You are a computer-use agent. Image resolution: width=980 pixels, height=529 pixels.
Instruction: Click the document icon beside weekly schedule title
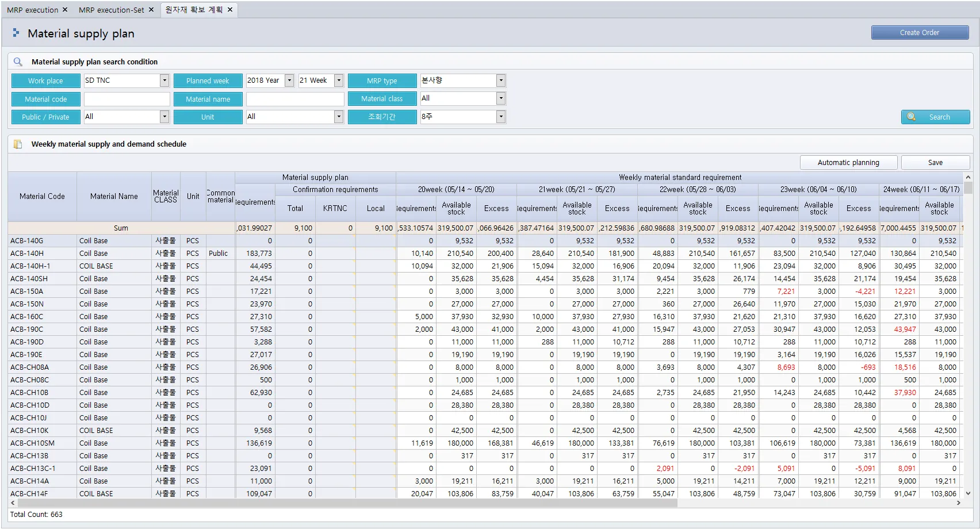[x=18, y=144]
